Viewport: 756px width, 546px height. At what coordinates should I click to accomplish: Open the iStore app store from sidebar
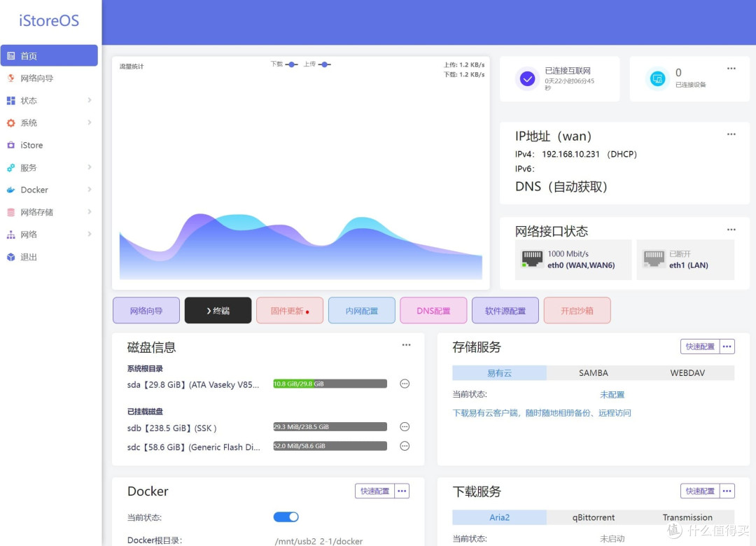(31, 145)
